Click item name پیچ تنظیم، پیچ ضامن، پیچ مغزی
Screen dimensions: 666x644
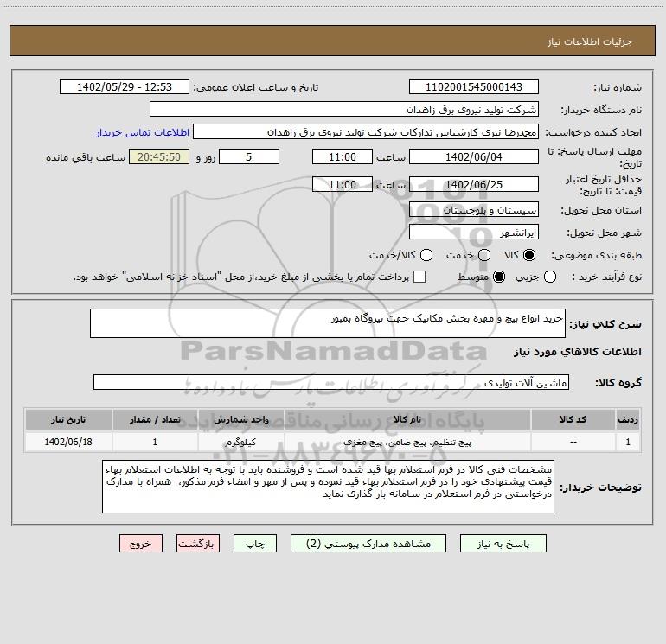407,442
